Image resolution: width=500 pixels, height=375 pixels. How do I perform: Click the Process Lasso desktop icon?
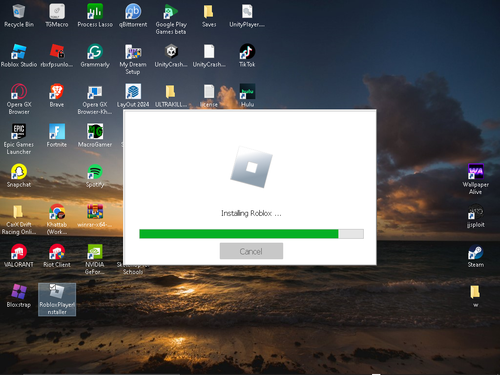tap(95, 16)
